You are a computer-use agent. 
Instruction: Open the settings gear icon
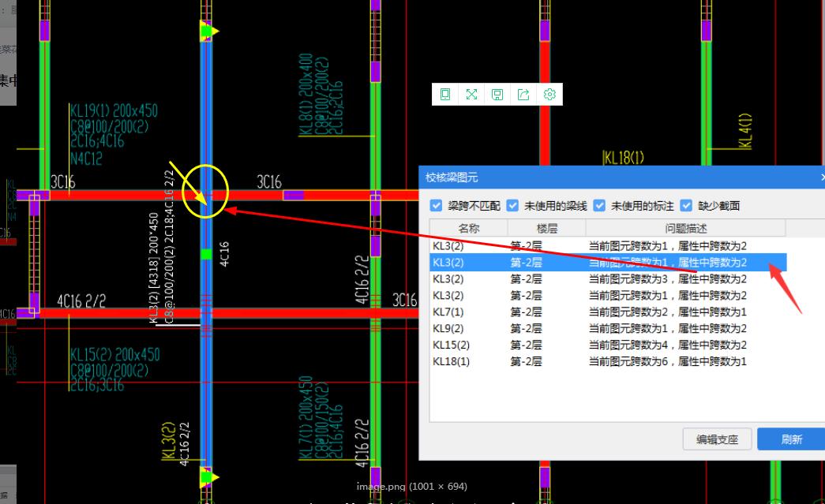[549, 94]
